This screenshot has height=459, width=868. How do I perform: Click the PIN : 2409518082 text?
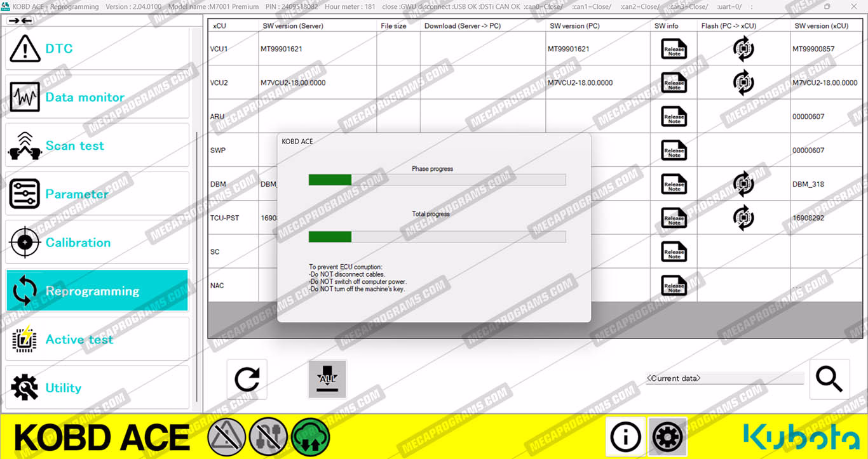(292, 7)
